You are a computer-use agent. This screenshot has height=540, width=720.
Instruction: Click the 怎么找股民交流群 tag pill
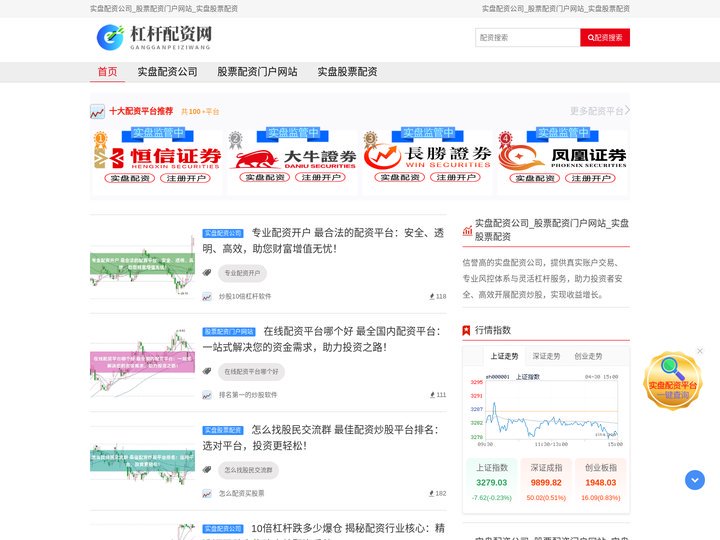tap(248, 470)
